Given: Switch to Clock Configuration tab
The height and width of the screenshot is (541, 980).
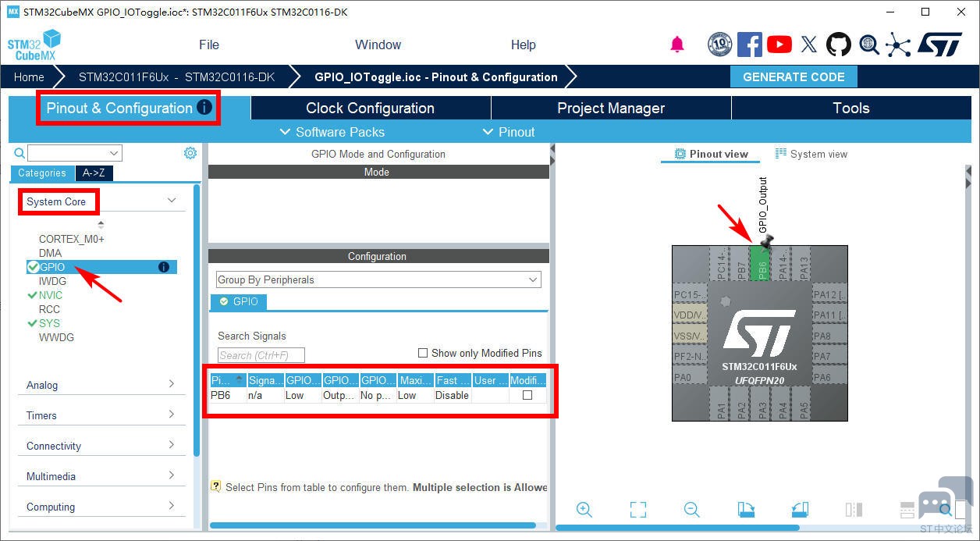Looking at the screenshot, I should point(370,108).
